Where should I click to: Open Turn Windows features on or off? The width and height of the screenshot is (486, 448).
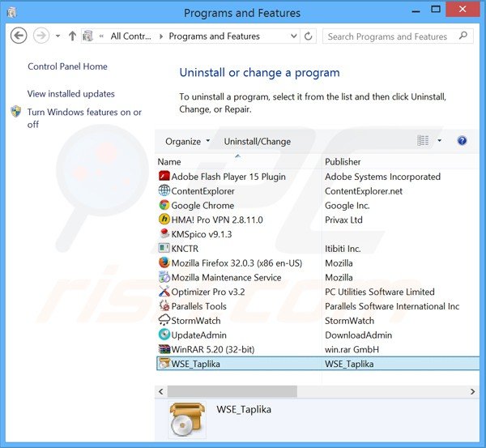click(x=84, y=118)
